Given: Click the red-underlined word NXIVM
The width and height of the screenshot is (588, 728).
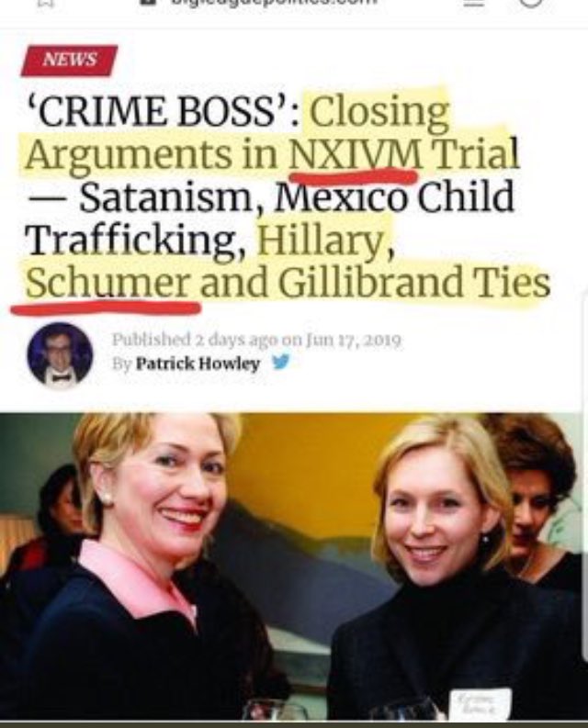Looking at the screenshot, I should click(355, 153).
